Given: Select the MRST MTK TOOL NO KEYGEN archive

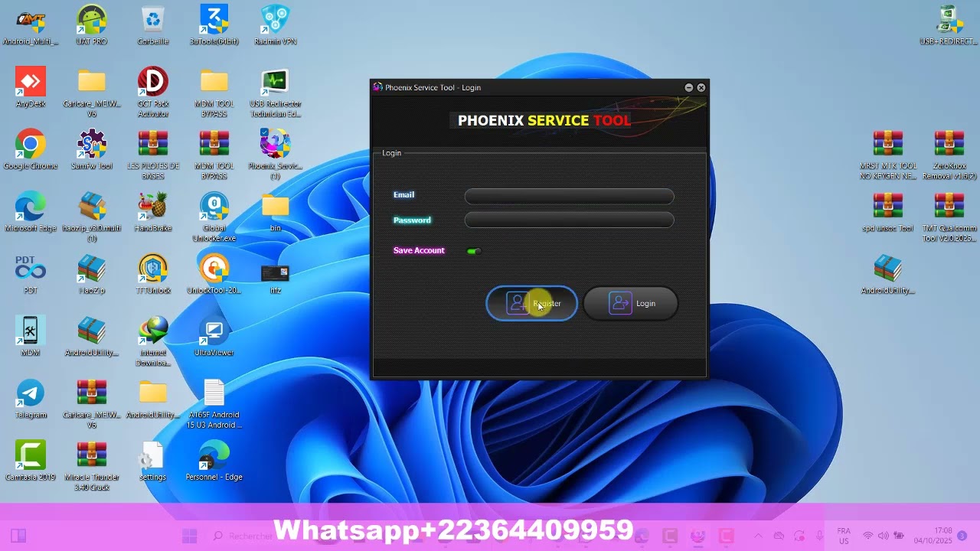Looking at the screenshot, I should (888, 155).
